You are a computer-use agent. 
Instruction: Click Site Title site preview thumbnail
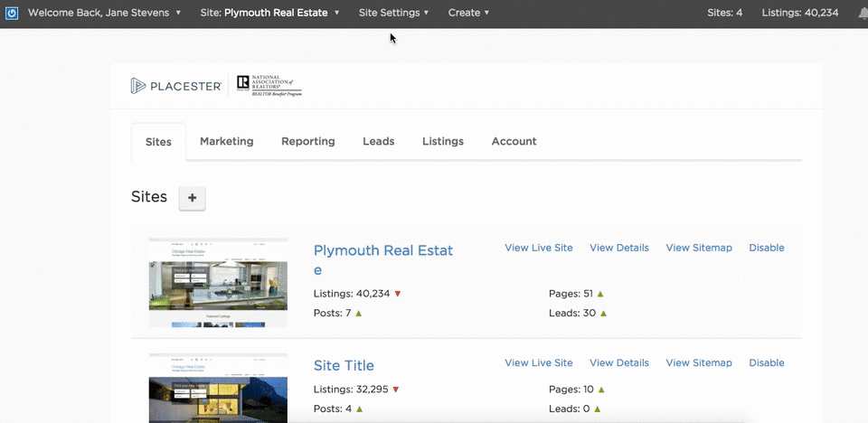[x=218, y=388]
